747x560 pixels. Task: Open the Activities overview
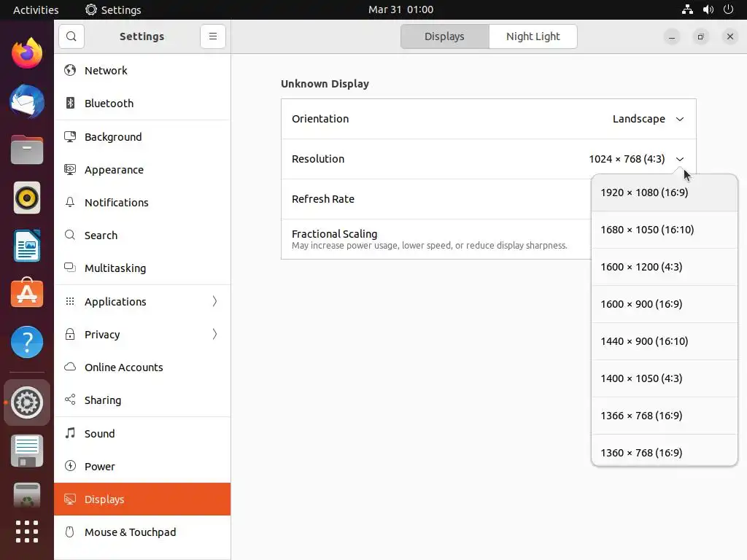[x=36, y=9]
